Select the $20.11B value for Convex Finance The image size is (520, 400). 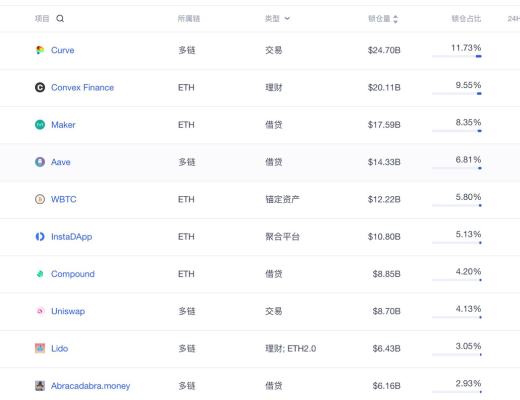[384, 88]
